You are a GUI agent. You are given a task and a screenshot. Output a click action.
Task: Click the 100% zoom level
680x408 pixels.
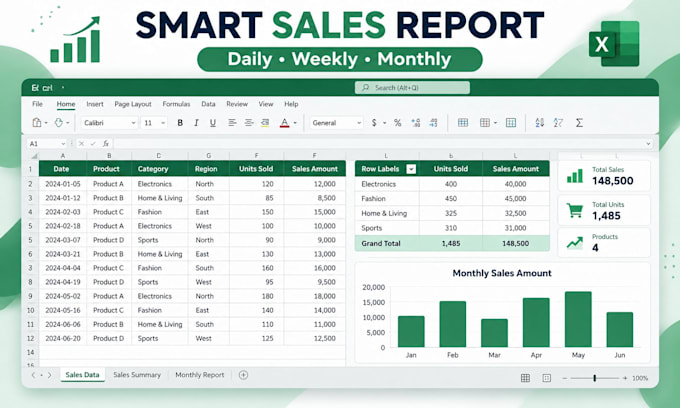(640, 378)
